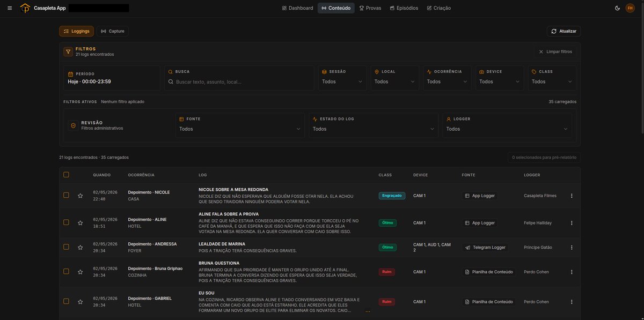
Task: Click log title EU SOU
Action: (207, 293)
